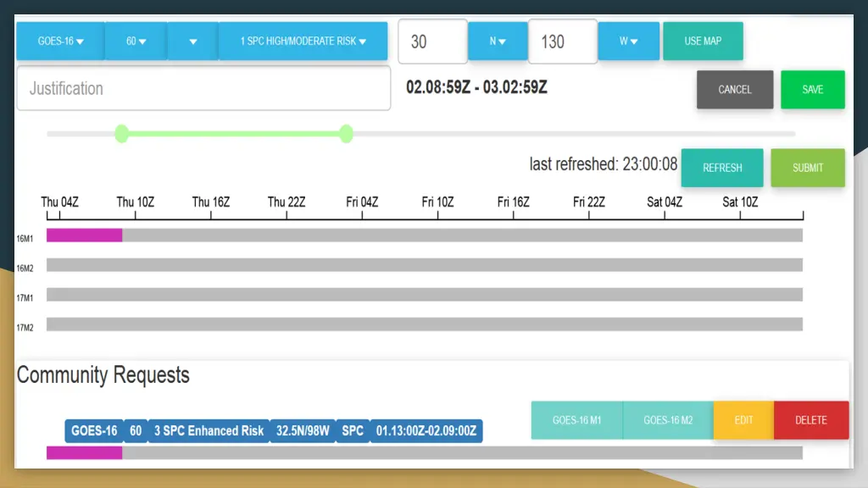Click the 17M1 schedule bar
This screenshot has height=488, width=868.
pyautogui.click(x=425, y=294)
